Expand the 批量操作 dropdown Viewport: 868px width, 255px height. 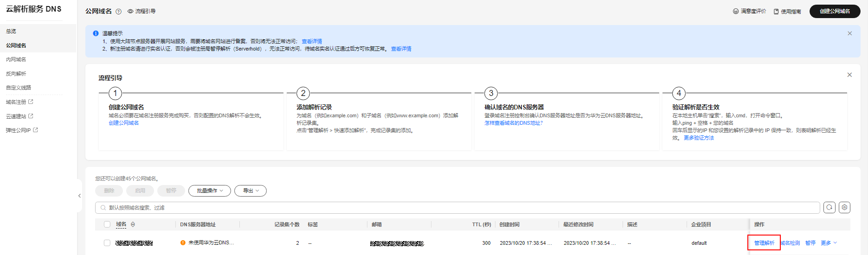210,191
